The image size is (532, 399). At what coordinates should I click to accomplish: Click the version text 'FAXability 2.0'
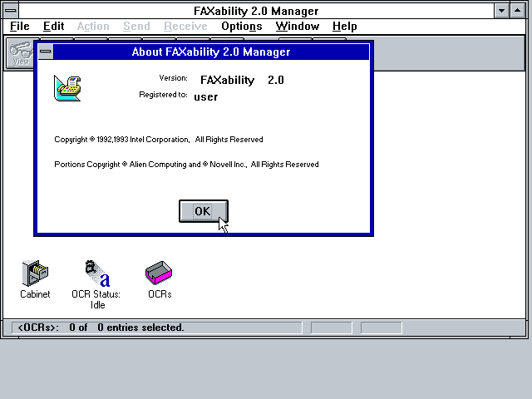[242, 80]
